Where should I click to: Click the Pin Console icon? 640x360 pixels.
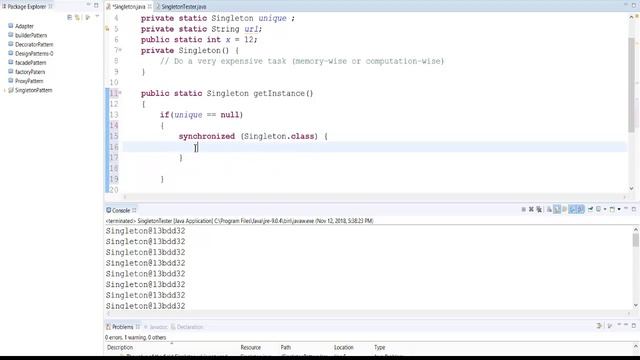click(590, 209)
